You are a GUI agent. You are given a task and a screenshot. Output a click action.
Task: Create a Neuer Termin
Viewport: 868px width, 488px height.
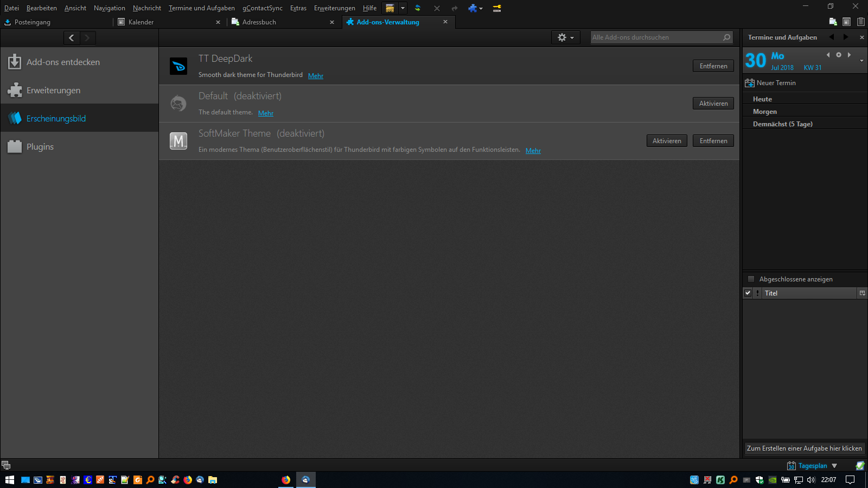click(x=770, y=83)
